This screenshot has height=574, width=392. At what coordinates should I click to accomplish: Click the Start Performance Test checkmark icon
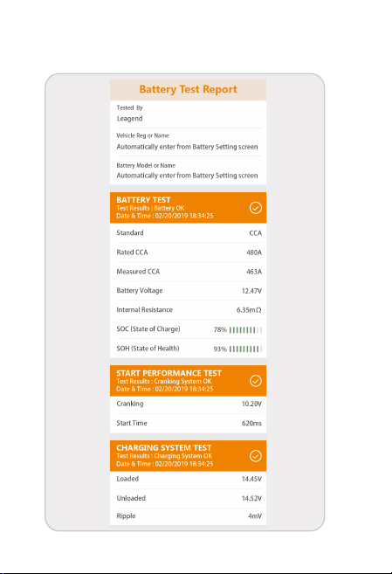[x=255, y=381]
